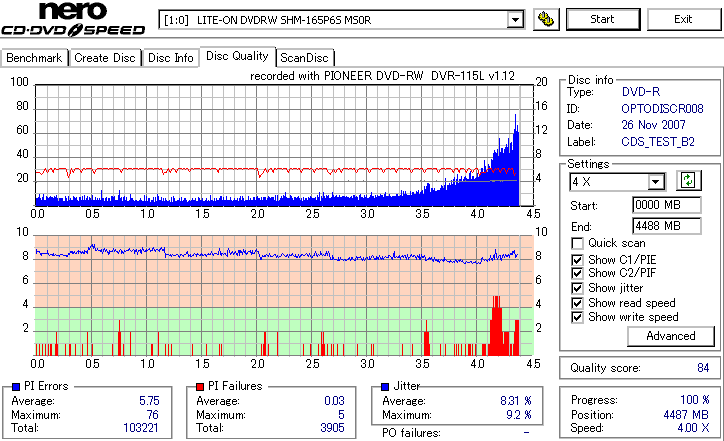Click the red PI Failures legend square
The image size is (724, 441).
(200, 387)
